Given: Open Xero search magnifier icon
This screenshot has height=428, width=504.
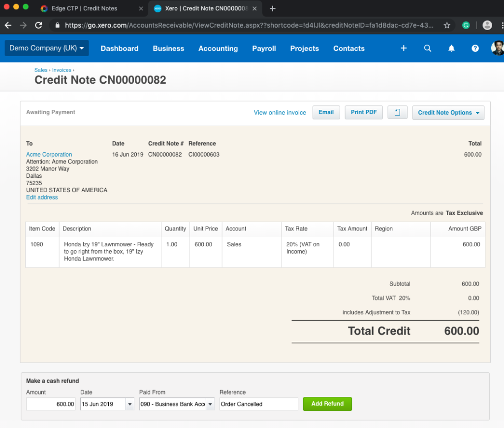Looking at the screenshot, I should 428,48.
